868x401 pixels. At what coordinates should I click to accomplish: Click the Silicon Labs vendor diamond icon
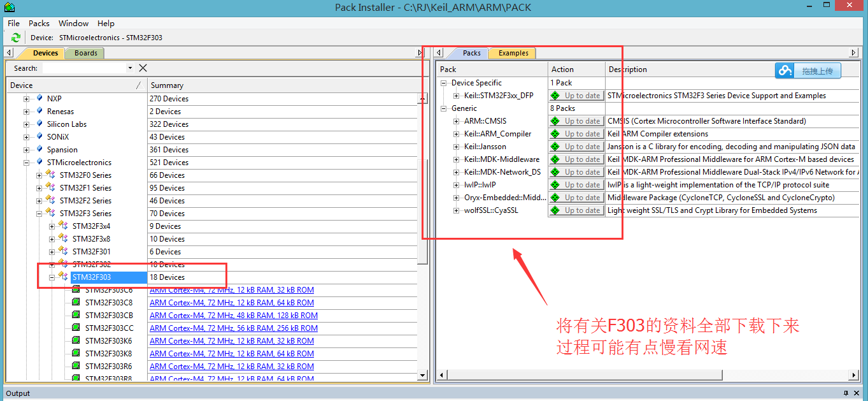[x=39, y=124]
